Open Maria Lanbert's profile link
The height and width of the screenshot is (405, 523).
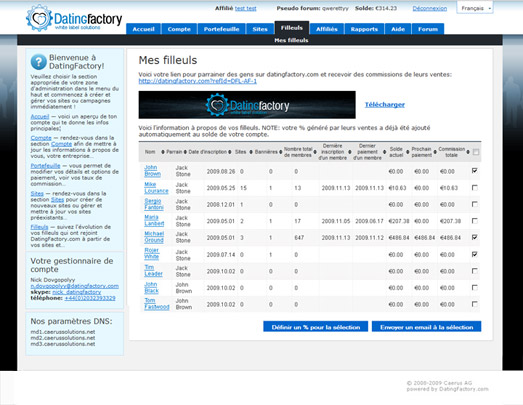[154, 221]
